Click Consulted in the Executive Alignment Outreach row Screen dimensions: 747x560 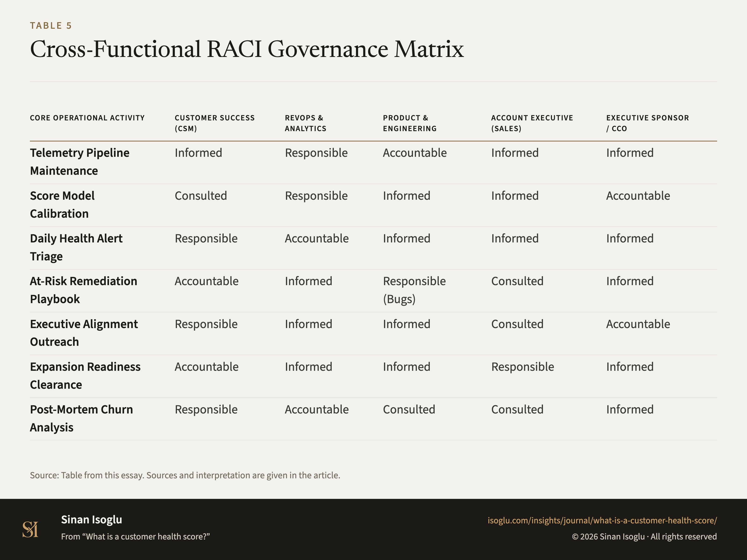(517, 324)
